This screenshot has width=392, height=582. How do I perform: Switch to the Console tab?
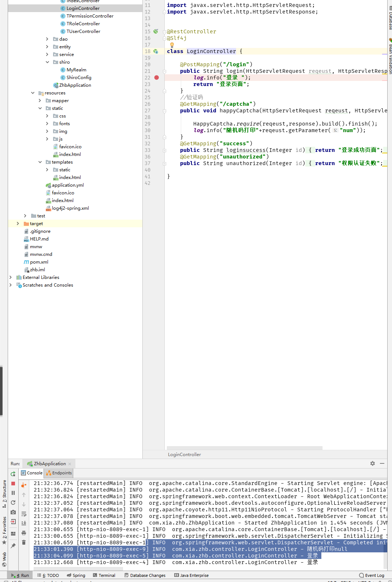pos(32,473)
